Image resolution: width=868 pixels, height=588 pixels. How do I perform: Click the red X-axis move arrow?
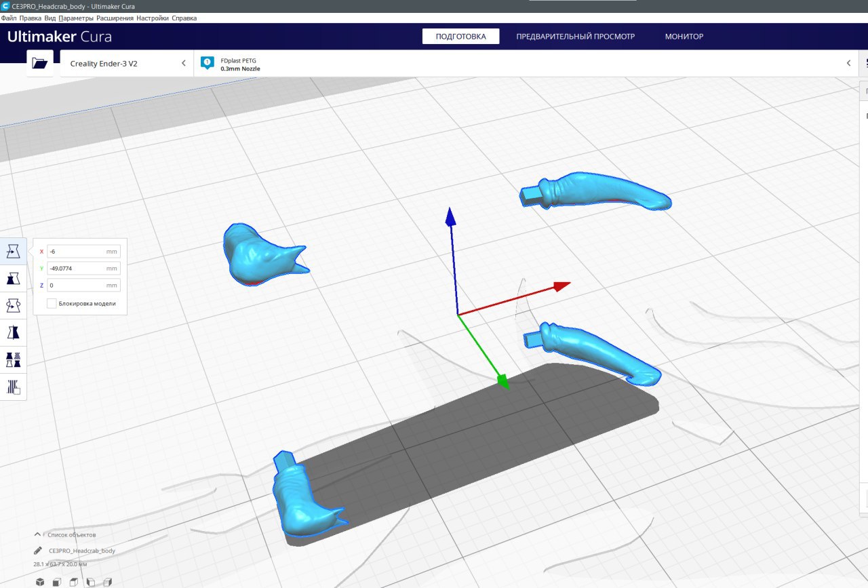(561, 286)
